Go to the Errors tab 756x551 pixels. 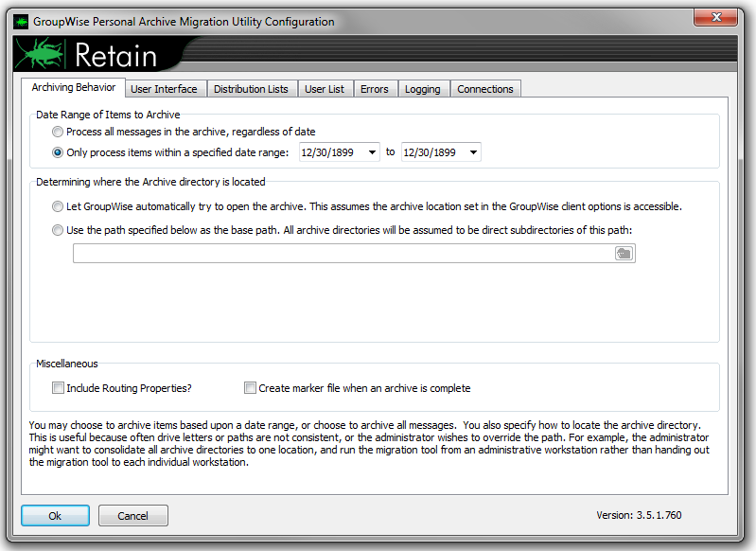pos(374,89)
